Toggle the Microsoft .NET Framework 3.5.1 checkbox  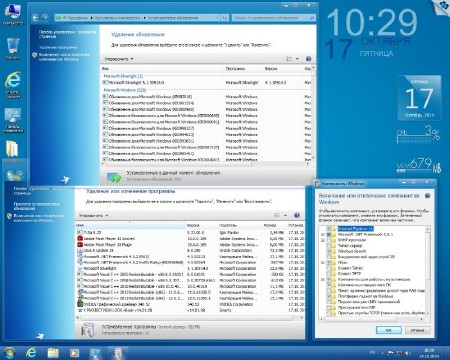tap(329, 235)
